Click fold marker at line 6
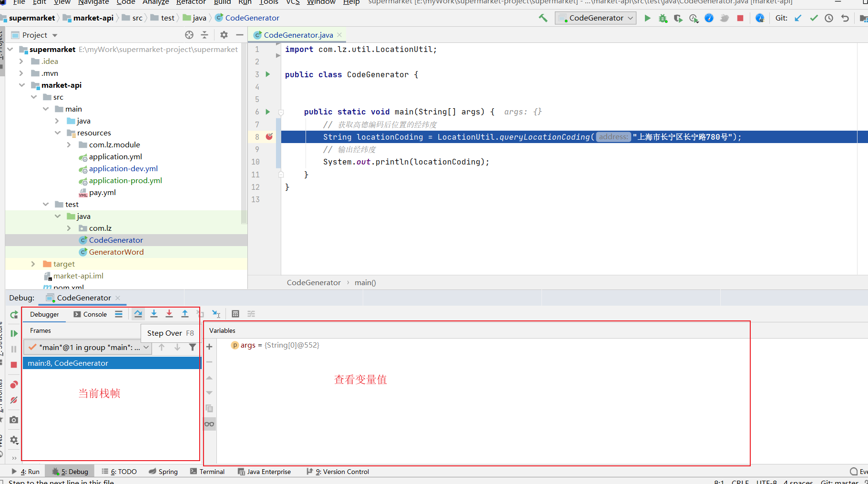This screenshot has height=484, width=868. tap(281, 112)
